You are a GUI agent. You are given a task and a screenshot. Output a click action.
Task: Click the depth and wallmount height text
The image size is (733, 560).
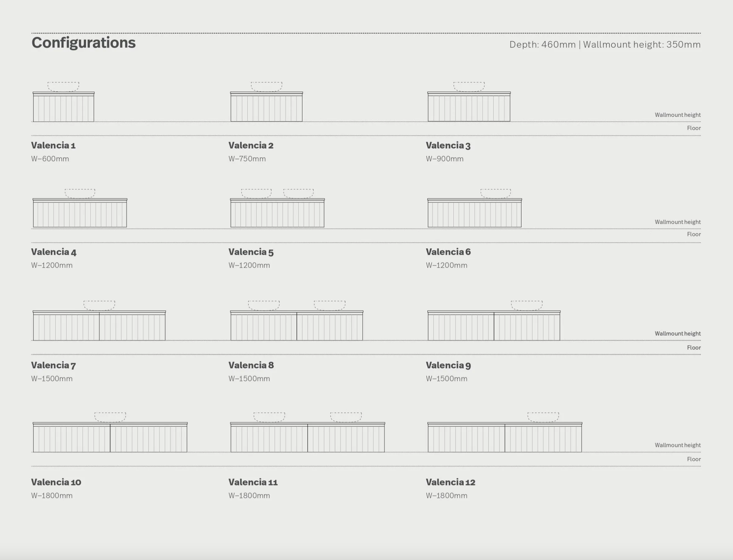[x=605, y=44]
